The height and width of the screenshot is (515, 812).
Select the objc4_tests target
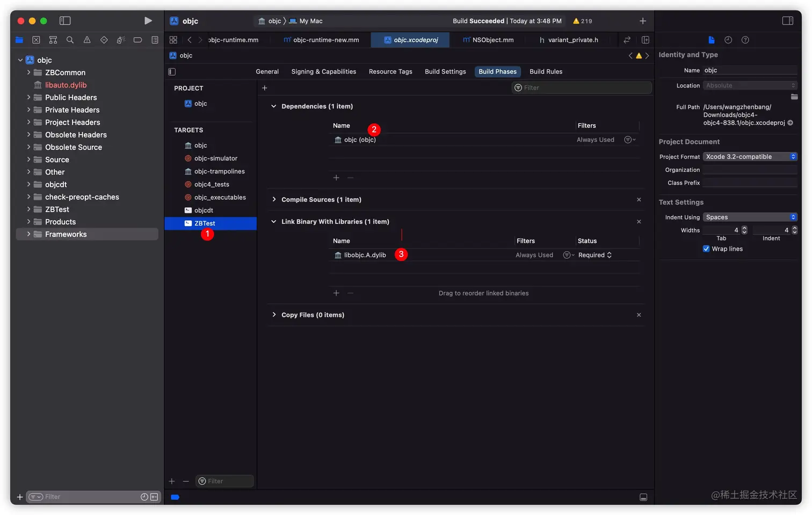coord(211,184)
